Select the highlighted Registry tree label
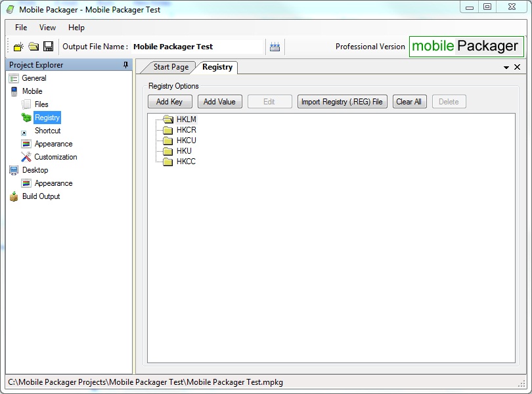Screen dimensions: 532x394 (x=47, y=118)
